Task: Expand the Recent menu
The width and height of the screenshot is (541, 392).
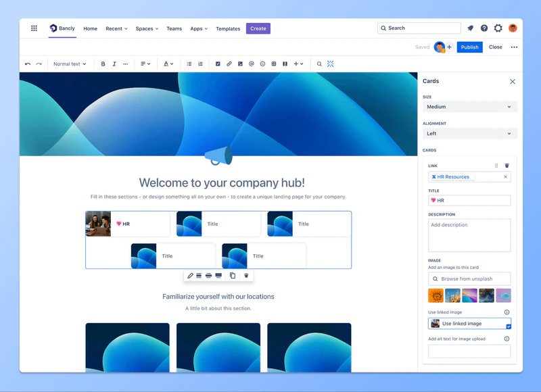Action: (116, 28)
